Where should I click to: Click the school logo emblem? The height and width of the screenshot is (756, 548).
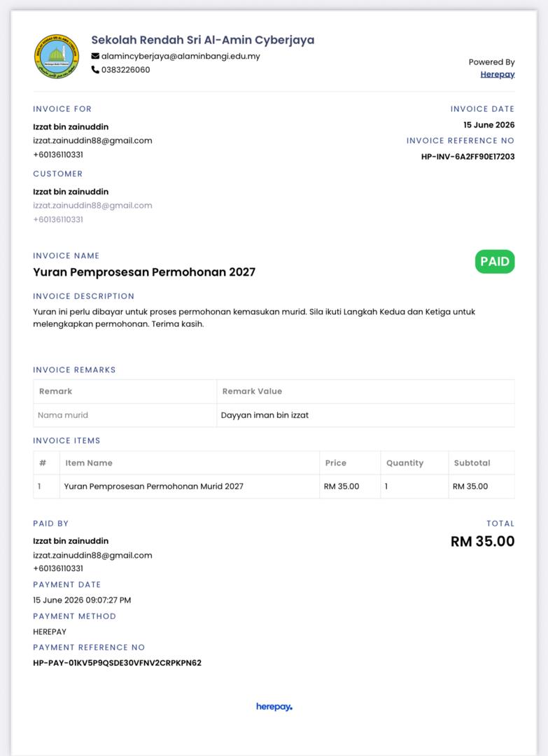tap(57, 56)
